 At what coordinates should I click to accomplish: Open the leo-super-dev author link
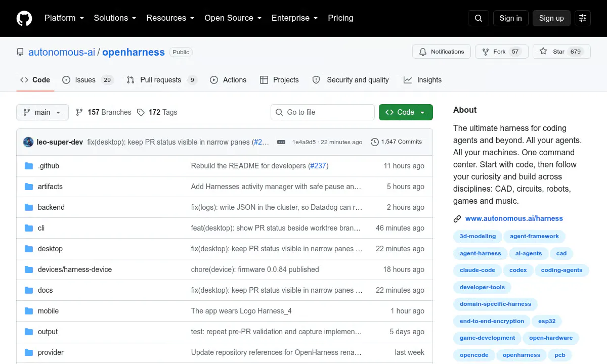coord(60,142)
